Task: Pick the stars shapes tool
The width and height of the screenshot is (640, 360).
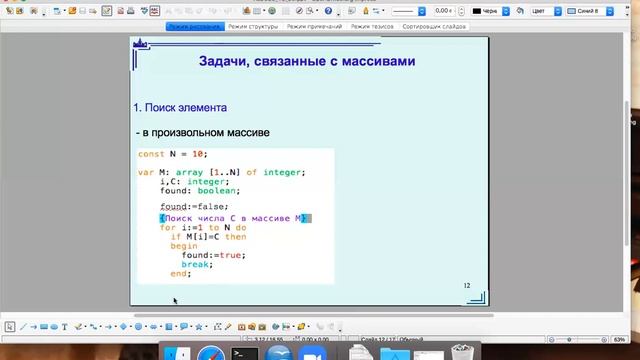Action: click(x=199, y=327)
